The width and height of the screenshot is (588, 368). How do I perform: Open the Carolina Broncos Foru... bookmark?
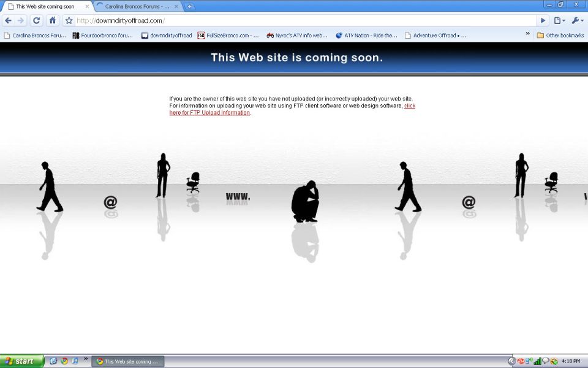coord(35,36)
